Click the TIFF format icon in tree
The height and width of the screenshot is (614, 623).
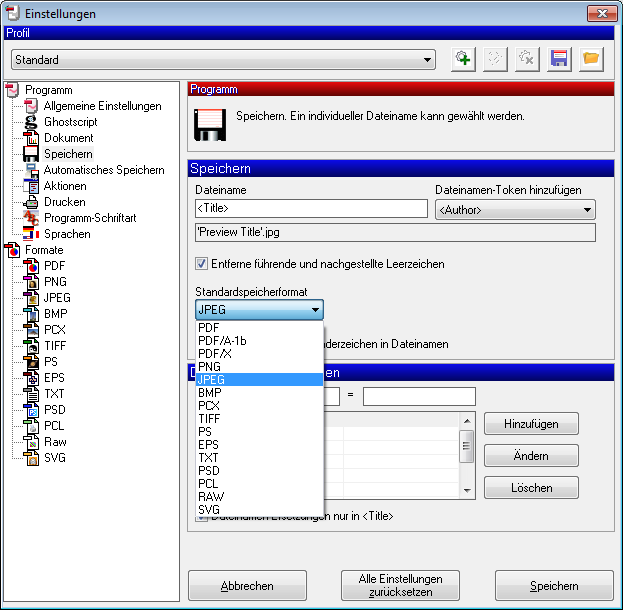pyautogui.click(x=31, y=346)
